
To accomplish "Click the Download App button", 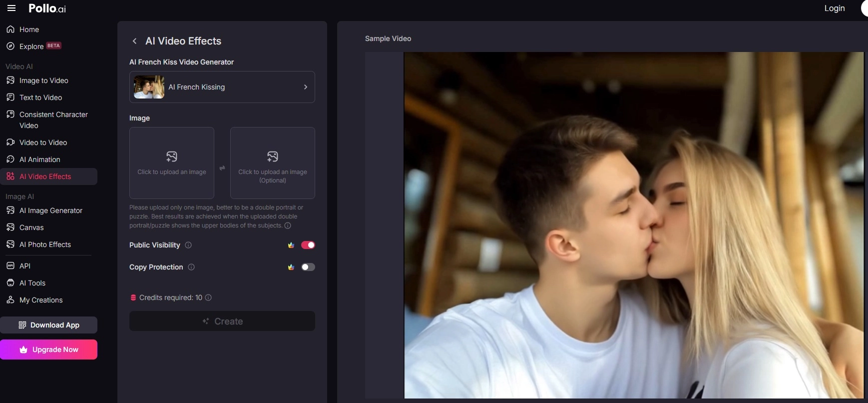I will 49,325.
